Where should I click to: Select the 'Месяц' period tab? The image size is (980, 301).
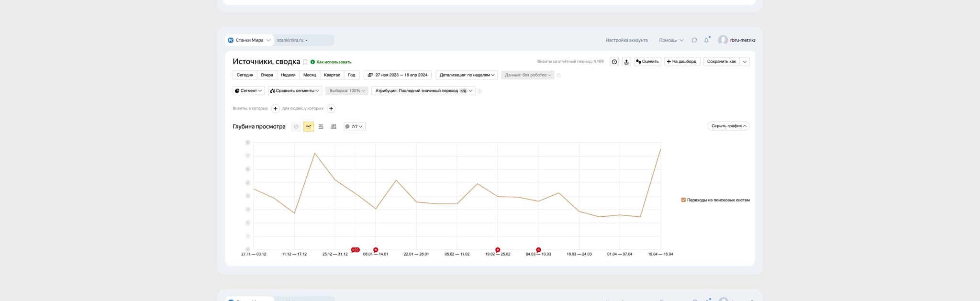pyautogui.click(x=310, y=75)
